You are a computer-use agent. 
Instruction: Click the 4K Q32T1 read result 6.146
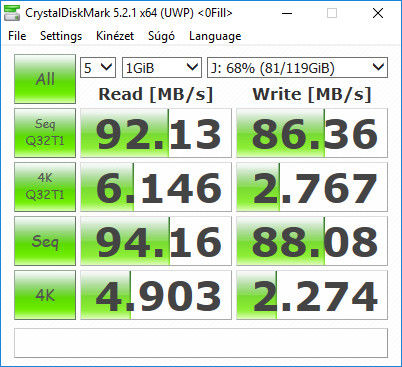pyautogui.click(x=156, y=187)
